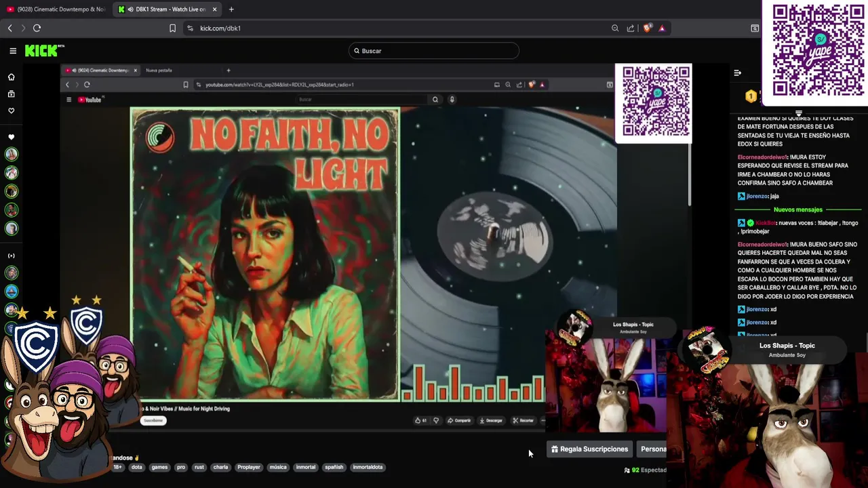Select the 'charla' stream tag
Image resolution: width=868 pixels, height=488 pixels.
pos(220,467)
